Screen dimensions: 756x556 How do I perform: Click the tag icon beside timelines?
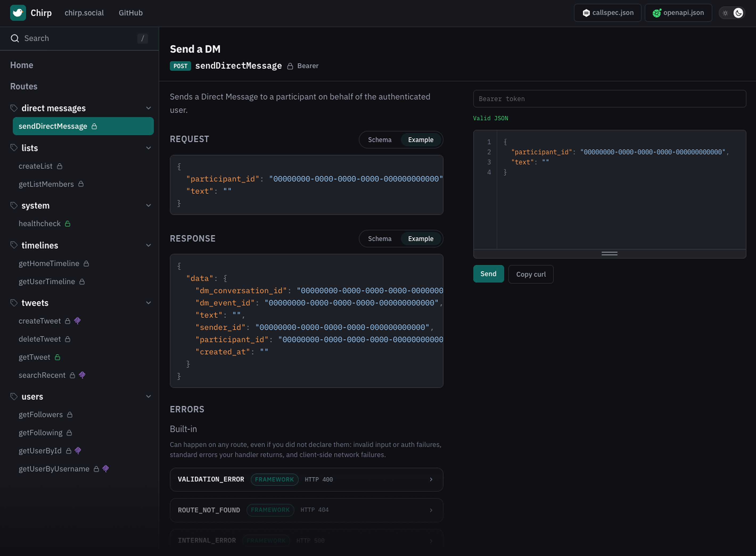[x=14, y=245]
